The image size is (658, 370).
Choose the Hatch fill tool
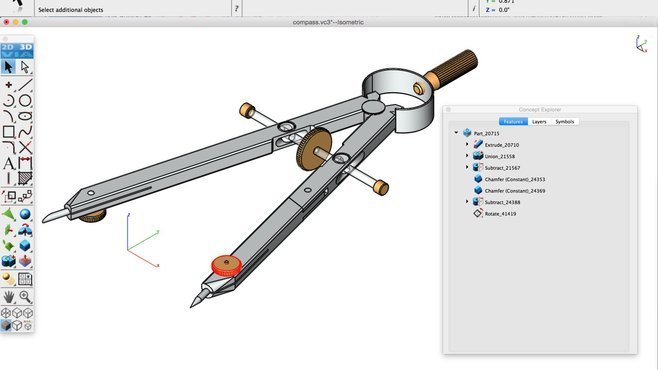(x=25, y=179)
